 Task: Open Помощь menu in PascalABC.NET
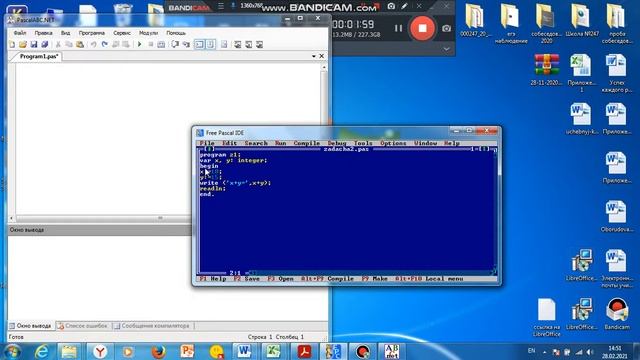(176, 33)
